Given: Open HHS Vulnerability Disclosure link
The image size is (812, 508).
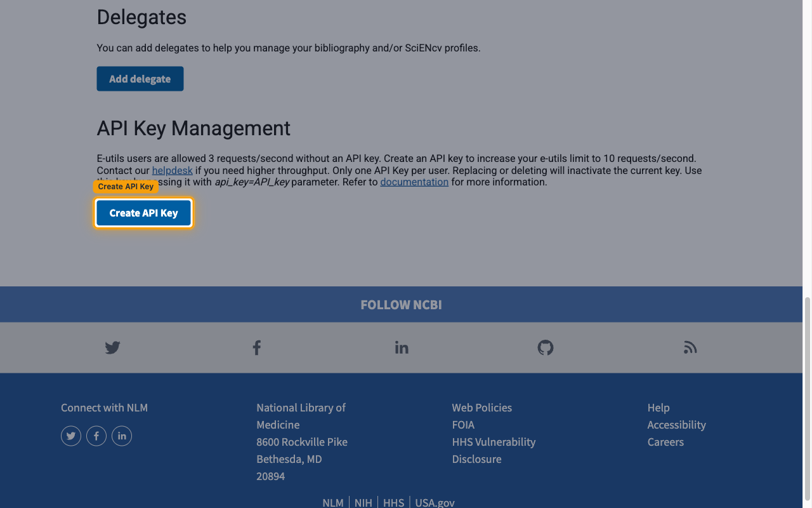Looking at the screenshot, I should [494, 450].
